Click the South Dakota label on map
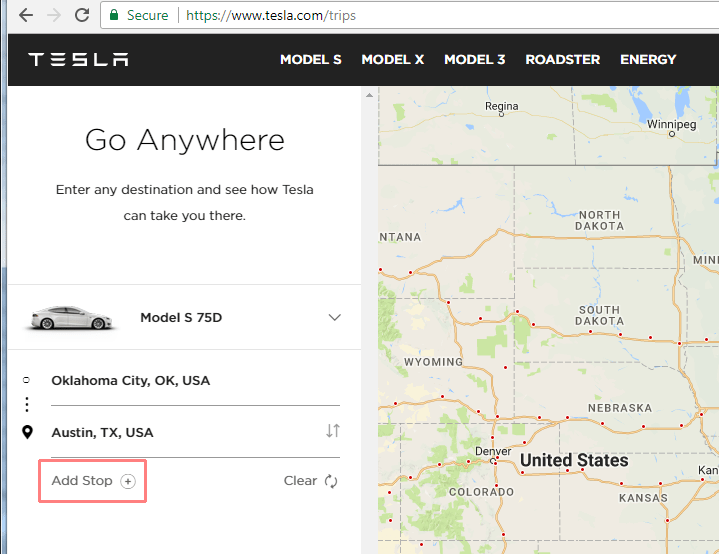The height and width of the screenshot is (554, 719). 599,316
